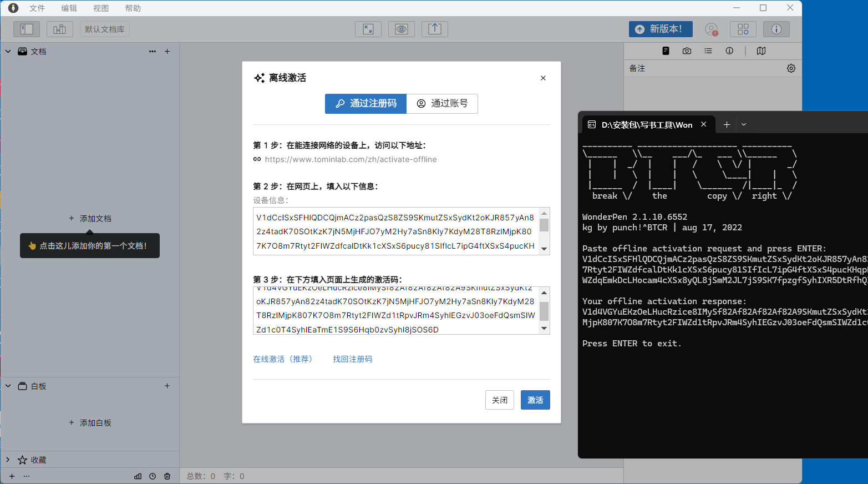Switch to the 通过账号 tab
Screen dimensions: 868x484
(442, 103)
